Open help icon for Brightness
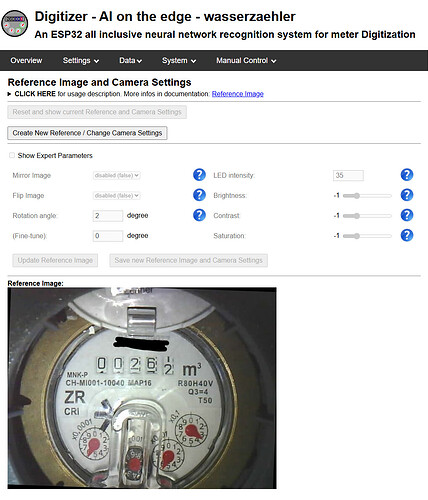 point(407,195)
